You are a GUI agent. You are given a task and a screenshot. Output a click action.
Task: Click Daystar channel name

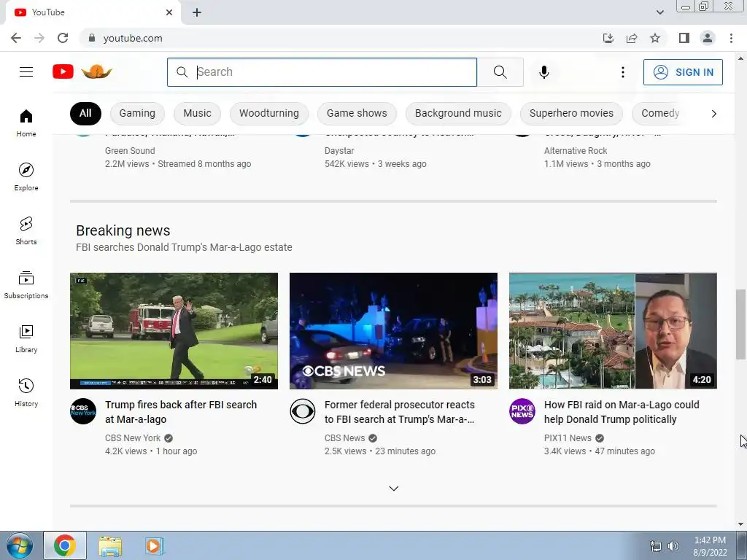click(339, 151)
